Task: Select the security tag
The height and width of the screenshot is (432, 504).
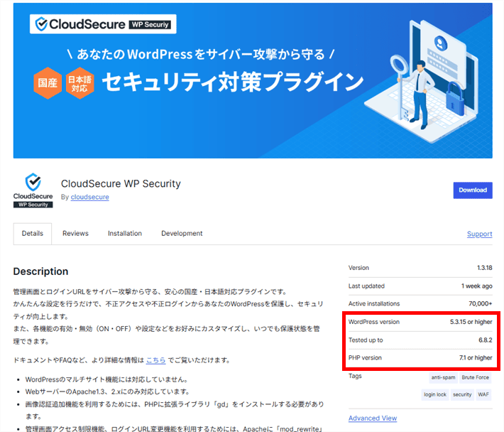Action: [462, 394]
